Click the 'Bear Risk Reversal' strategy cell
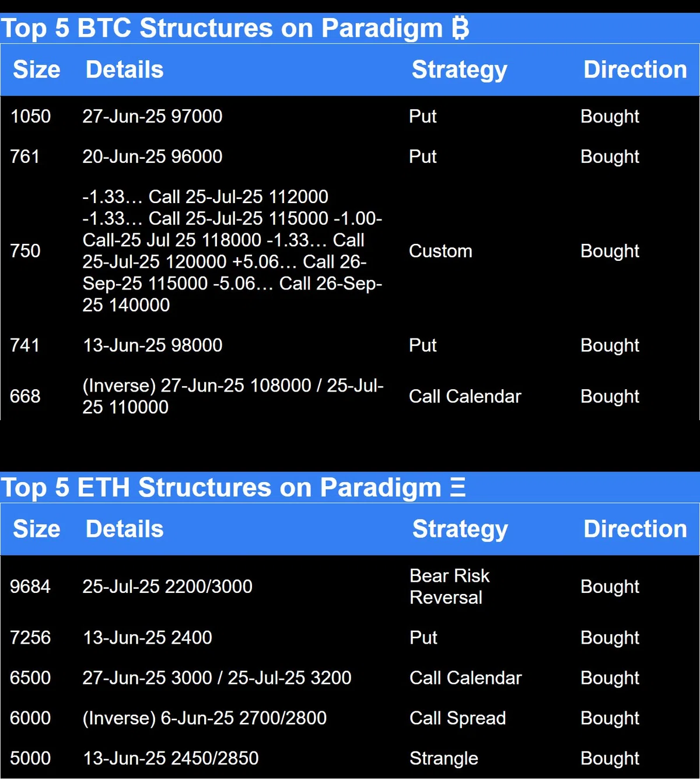The height and width of the screenshot is (779, 700). coord(450,586)
